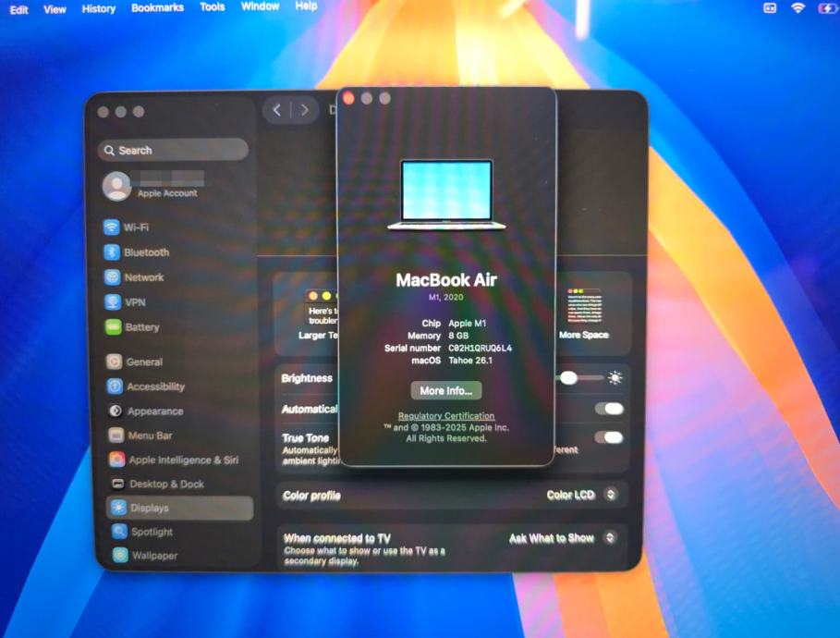Select the More Space resolution option
Screen dimensions: 840x638
584,313
